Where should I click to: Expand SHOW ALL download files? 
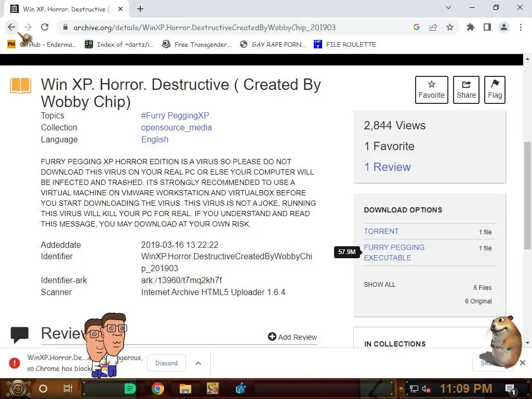click(380, 285)
